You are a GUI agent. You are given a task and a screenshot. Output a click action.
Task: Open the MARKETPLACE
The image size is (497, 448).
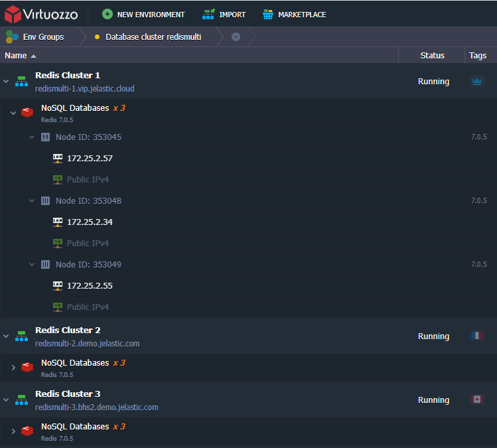pyautogui.click(x=294, y=15)
